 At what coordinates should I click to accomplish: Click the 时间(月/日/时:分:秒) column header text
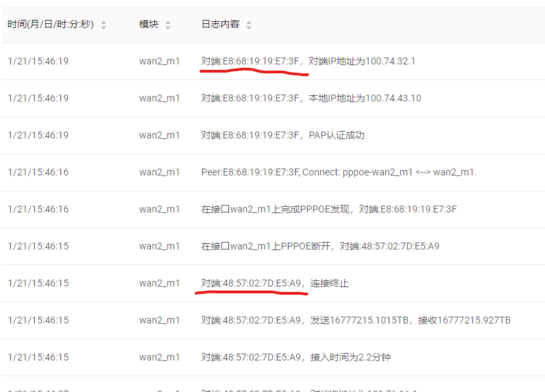(x=50, y=25)
